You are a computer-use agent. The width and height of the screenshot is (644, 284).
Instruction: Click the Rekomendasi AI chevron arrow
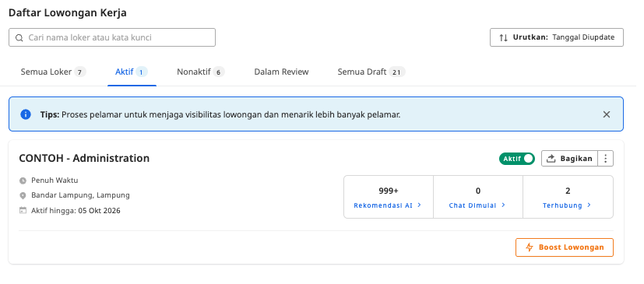pos(419,205)
